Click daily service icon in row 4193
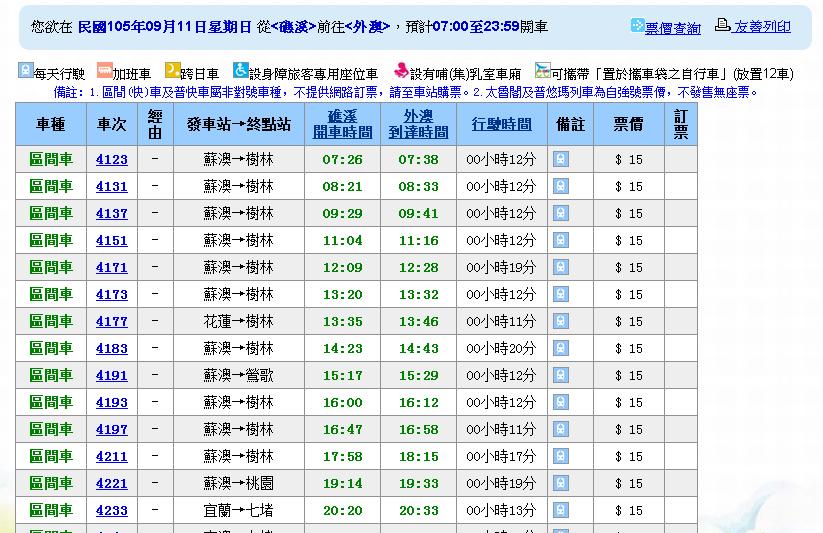 pyautogui.click(x=561, y=402)
